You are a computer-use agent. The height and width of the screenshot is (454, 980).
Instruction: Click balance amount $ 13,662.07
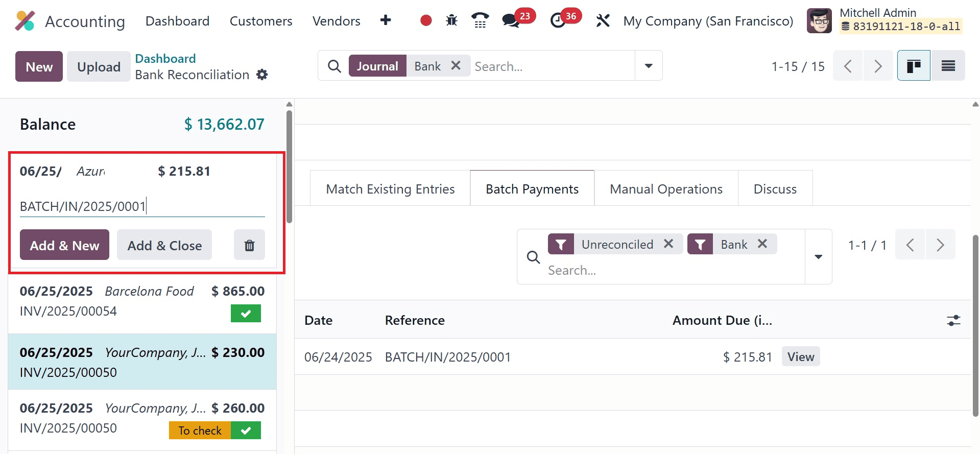(224, 124)
